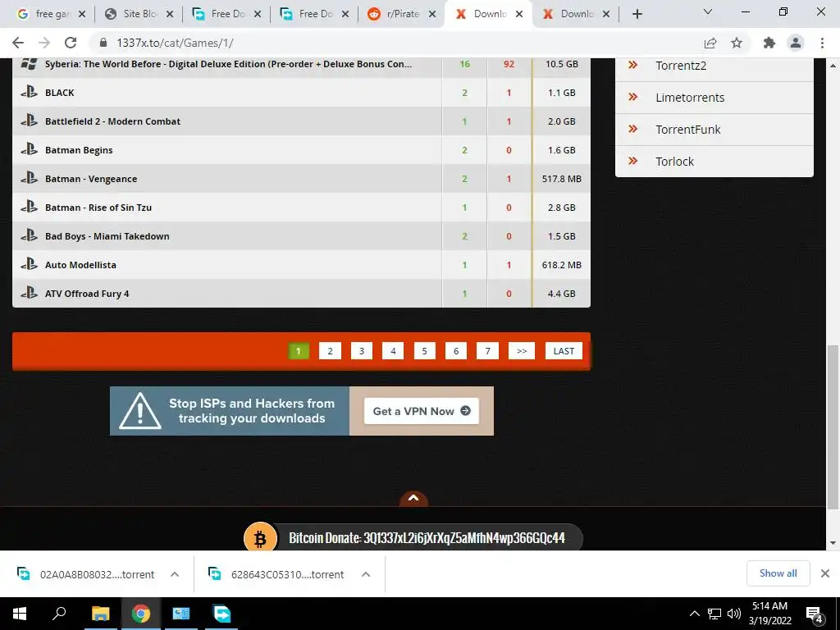
Task: Click the Windows icon beside Syberia
Action: pyautogui.click(x=29, y=64)
